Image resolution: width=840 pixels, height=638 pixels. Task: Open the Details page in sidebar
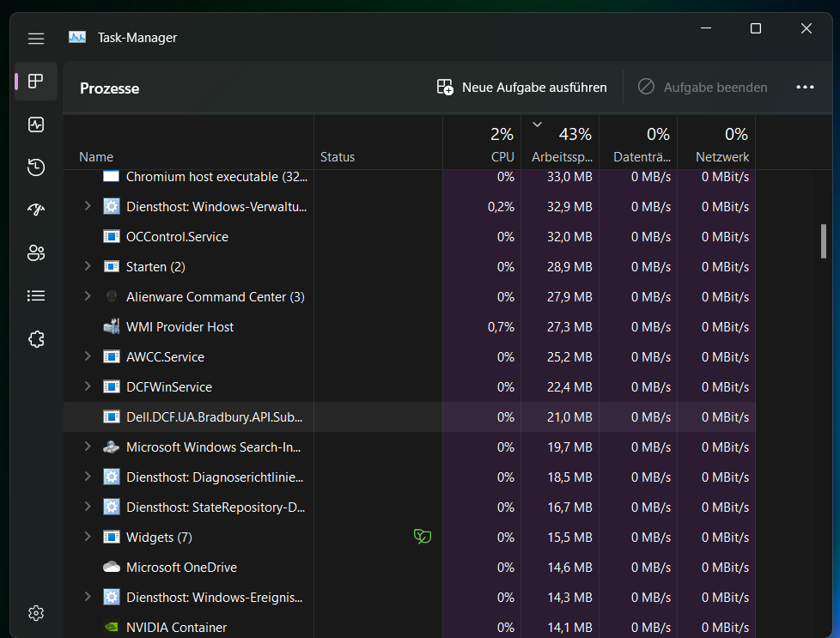36,295
